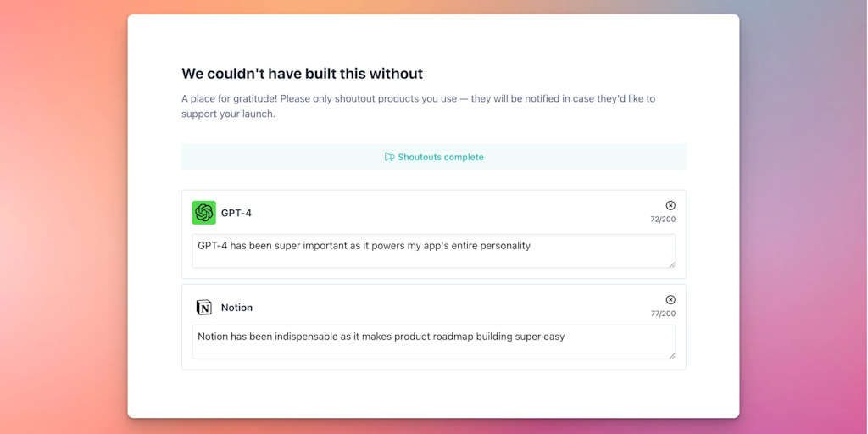868x434 pixels.
Task: Remove the GPT-4 shoutout
Action: (x=670, y=205)
